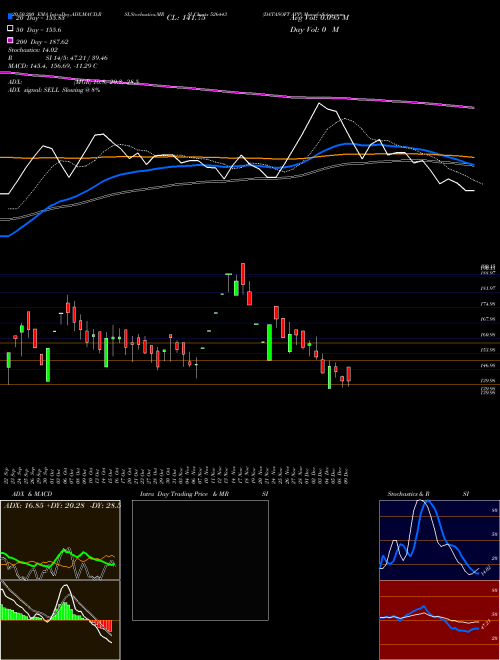
Task: Click the 174.98 price axis label
Action: pyautogui.click(x=489, y=303)
